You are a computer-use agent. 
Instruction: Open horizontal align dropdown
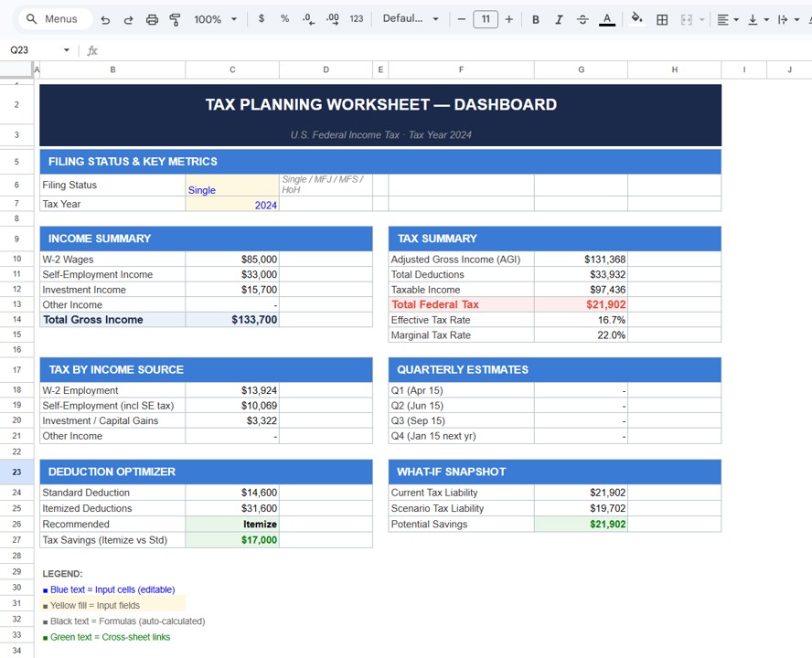[x=728, y=20]
